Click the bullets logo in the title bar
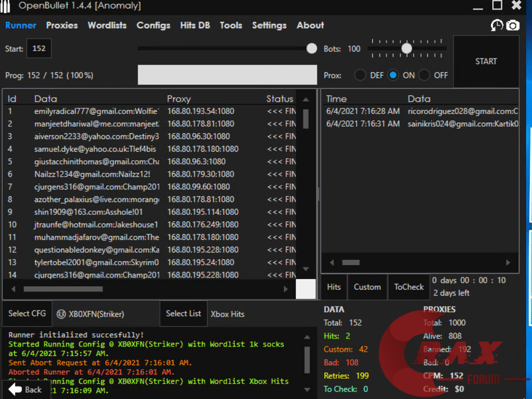The height and width of the screenshot is (399, 532). pos(7,6)
